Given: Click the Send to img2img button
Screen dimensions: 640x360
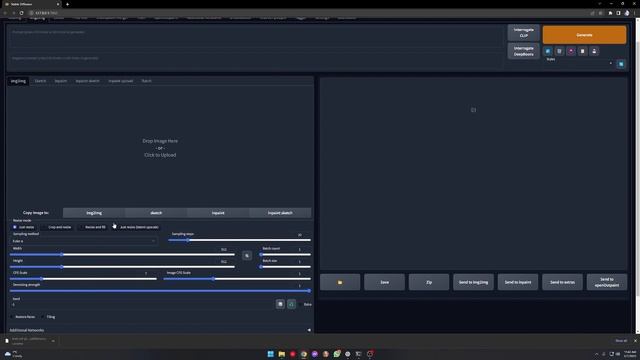Looking at the screenshot, I should [x=473, y=282].
